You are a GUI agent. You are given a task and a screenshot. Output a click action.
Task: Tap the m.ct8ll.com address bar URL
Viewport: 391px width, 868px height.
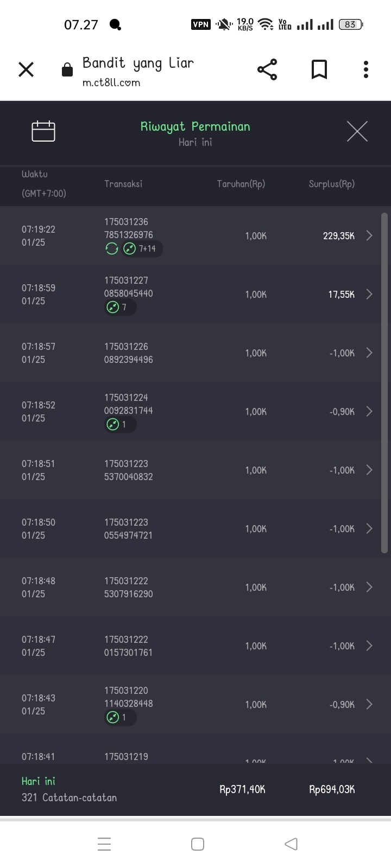point(111,83)
